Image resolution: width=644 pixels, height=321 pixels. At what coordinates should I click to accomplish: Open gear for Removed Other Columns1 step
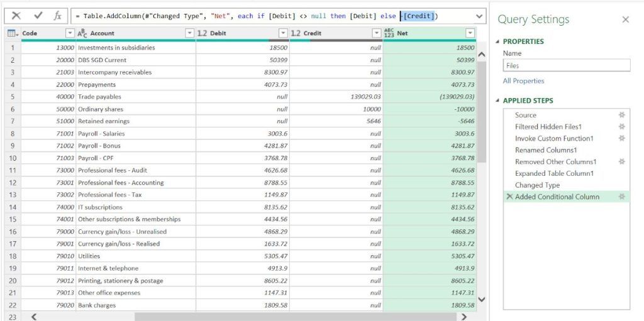point(622,161)
